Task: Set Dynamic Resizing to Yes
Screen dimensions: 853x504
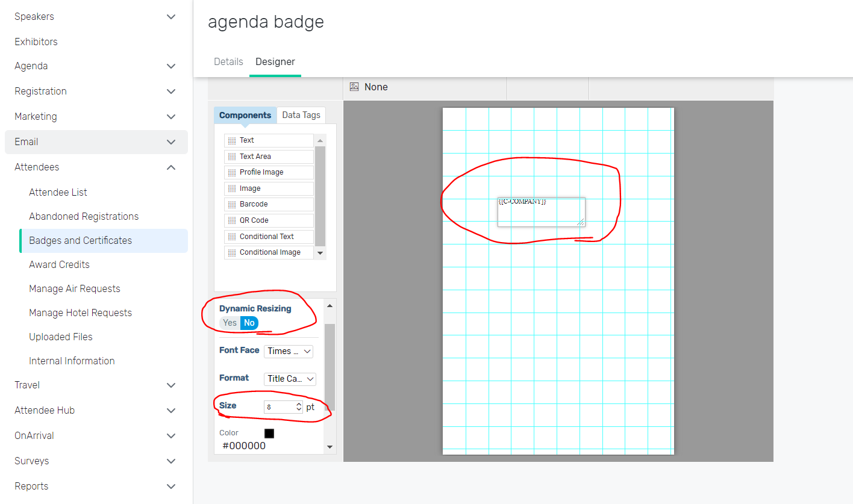Action: point(230,323)
